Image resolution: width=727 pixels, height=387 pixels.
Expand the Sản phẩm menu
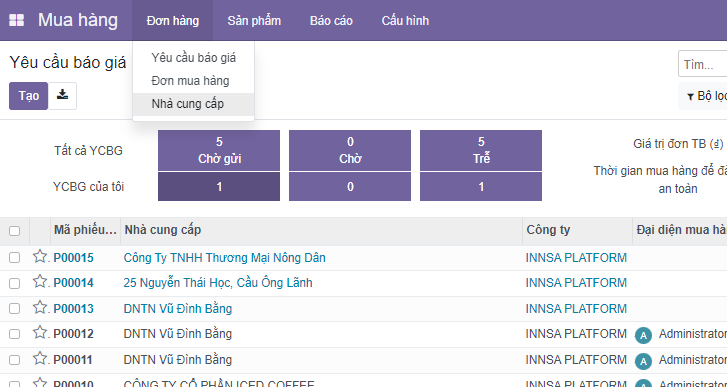click(x=254, y=20)
